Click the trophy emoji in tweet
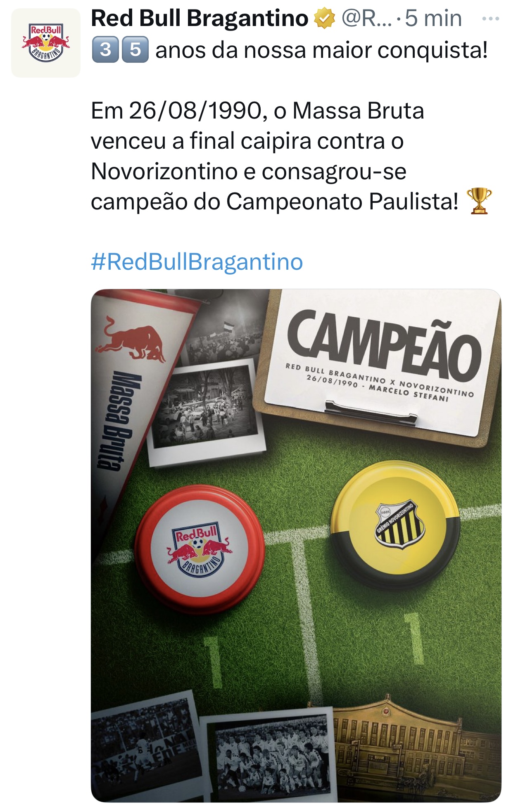The height and width of the screenshot is (812, 511). click(479, 201)
